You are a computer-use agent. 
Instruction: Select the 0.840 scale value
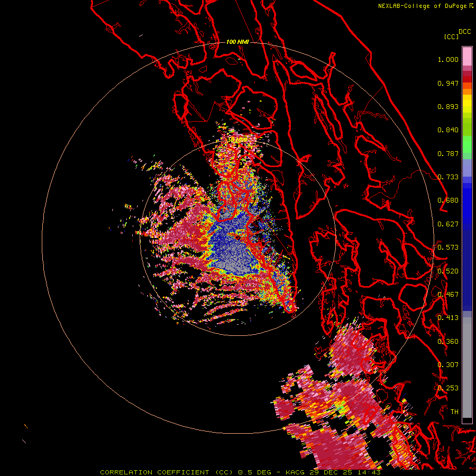(448, 130)
